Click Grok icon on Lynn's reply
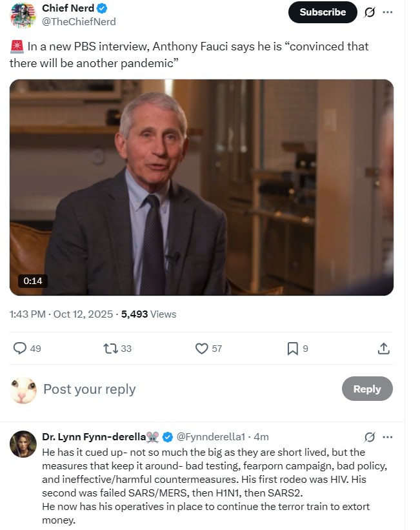 (370, 437)
